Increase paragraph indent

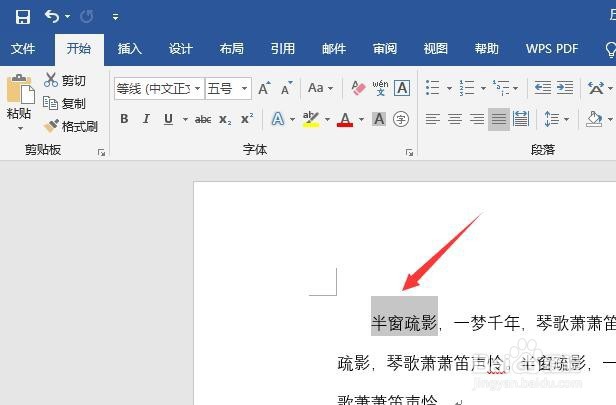pos(565,88)
